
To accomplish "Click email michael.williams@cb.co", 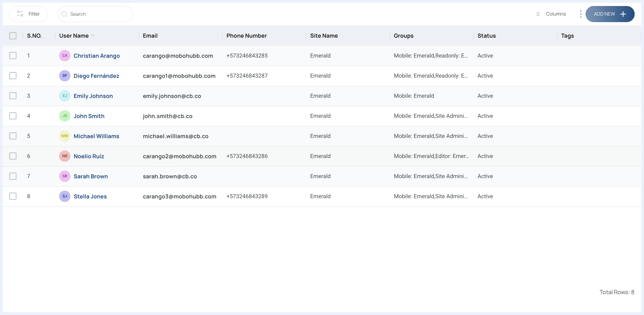I will point(176,136).
